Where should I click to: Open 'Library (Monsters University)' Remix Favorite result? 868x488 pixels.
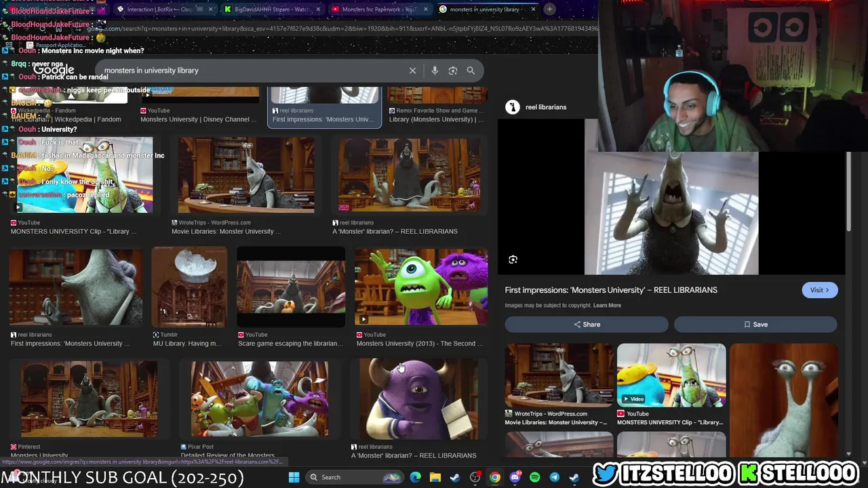(x=436, y=119)
